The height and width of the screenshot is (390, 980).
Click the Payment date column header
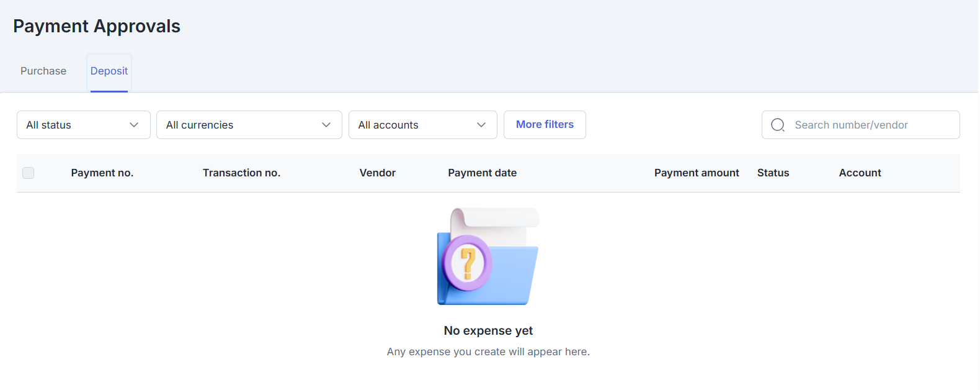482,173
